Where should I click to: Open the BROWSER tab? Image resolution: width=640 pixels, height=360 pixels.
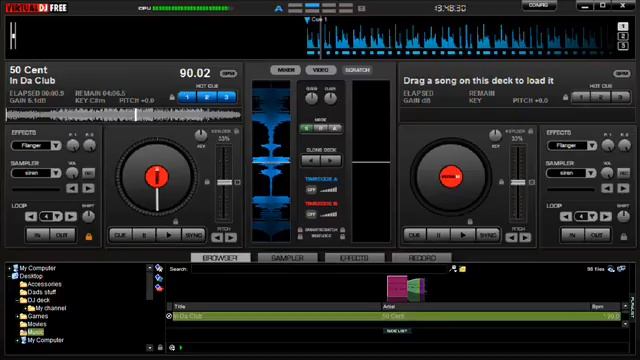[x=220, y=258]
